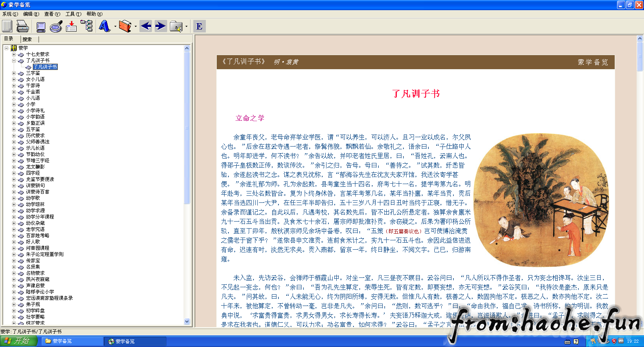
Task: Click the E toolbar icon
Action: click(x=199, y=26)
